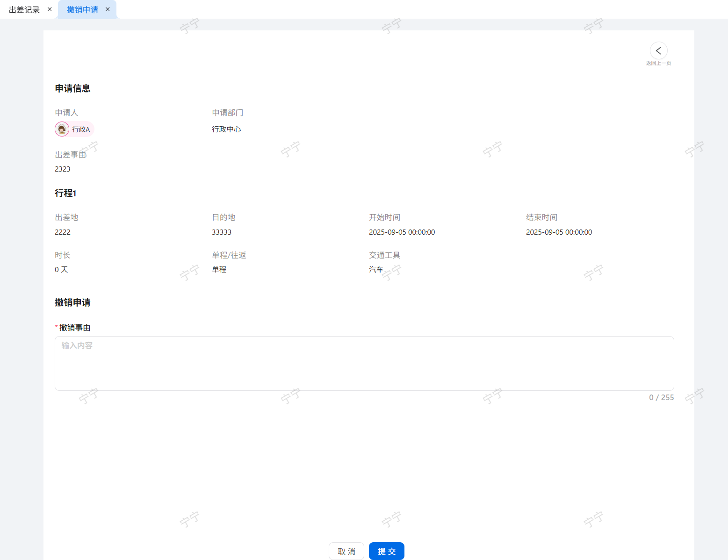Click departure place value 2222
This screenshot has width=728, height=560.
click(x=63, y=232)
